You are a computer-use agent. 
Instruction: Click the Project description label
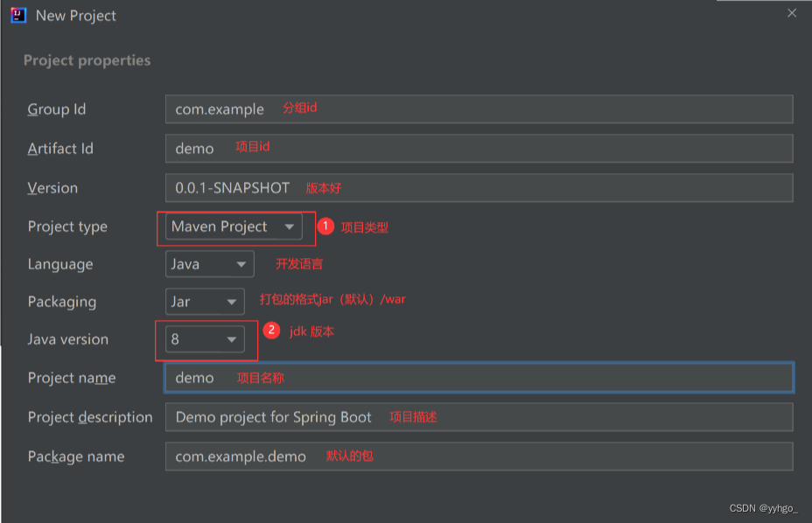(x=90, y=417)
